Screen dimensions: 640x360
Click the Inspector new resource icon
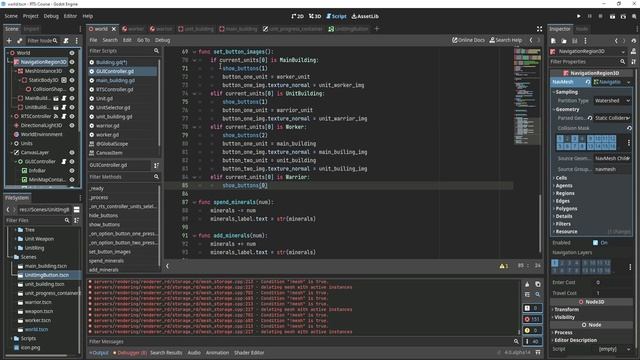coord(553,41)
